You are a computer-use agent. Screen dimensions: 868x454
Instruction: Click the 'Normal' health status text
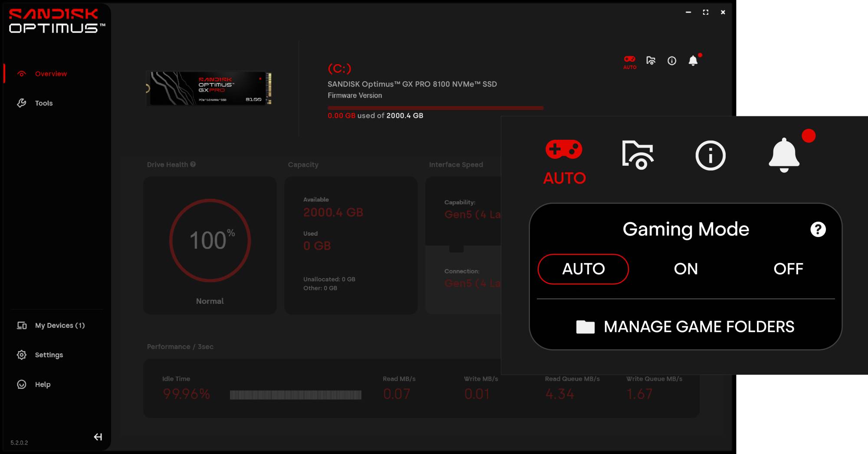coord(210,301)
